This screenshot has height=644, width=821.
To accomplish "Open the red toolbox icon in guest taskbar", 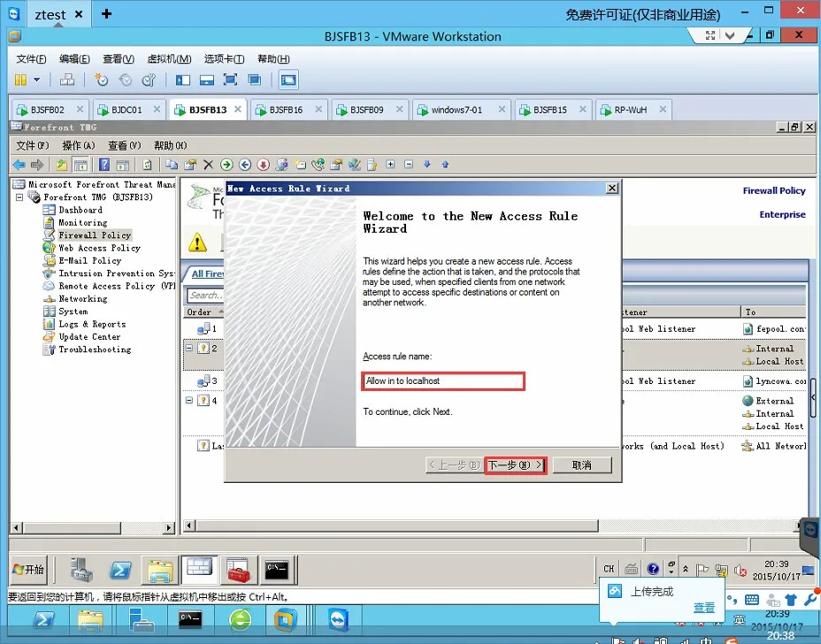I will [x=239, y=570].
